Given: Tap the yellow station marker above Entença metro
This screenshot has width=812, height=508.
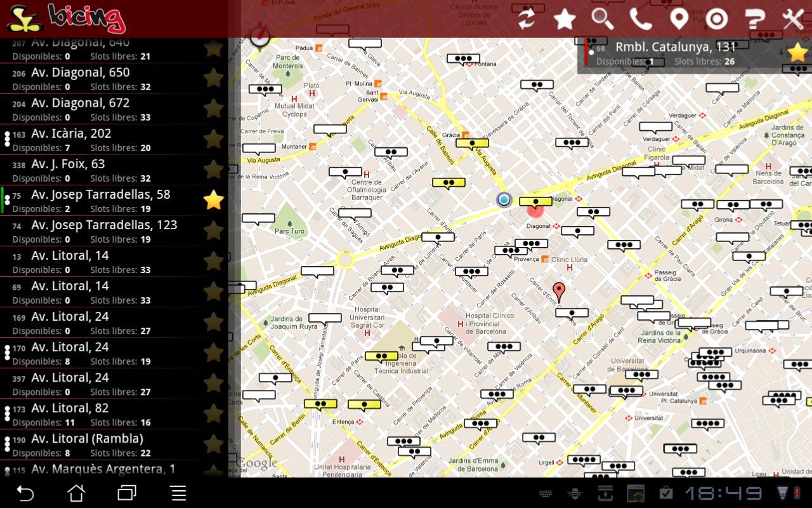Looking at the screenshot, I should coord(364,405).
